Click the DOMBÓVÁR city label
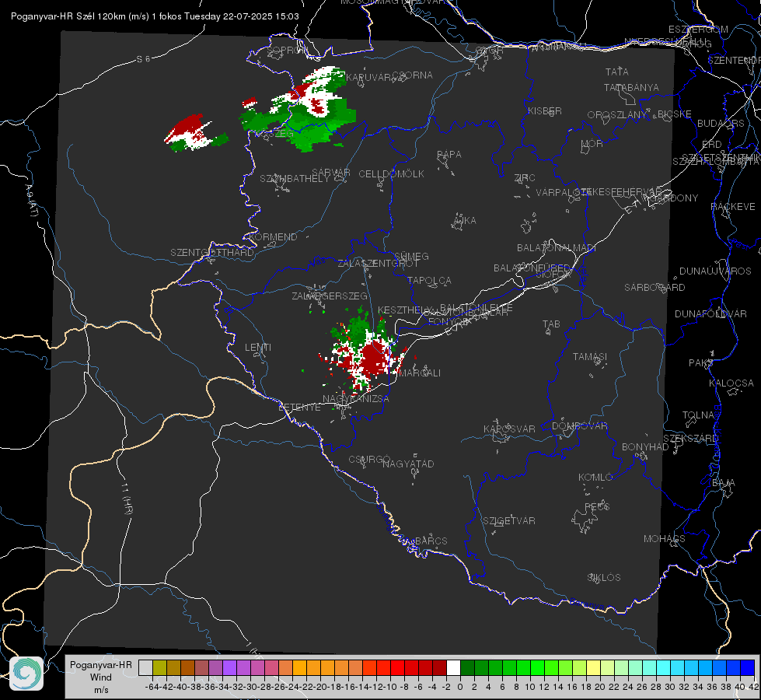 coord(579,426)
